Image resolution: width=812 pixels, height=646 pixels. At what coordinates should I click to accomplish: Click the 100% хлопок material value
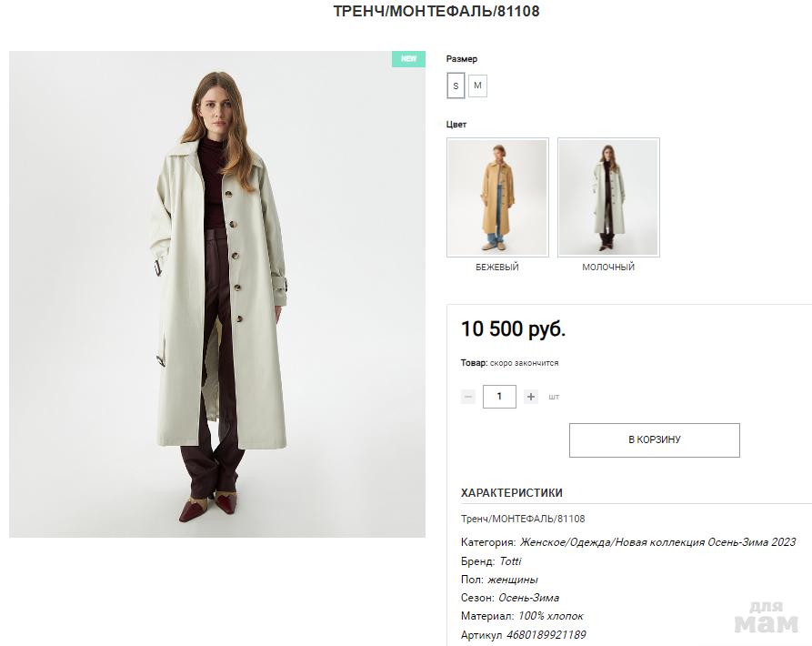[x=550, y=616]
